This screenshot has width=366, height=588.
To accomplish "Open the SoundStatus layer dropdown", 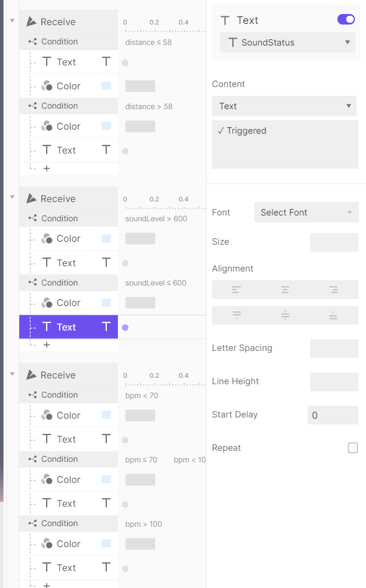I will (x=288, y=43).
